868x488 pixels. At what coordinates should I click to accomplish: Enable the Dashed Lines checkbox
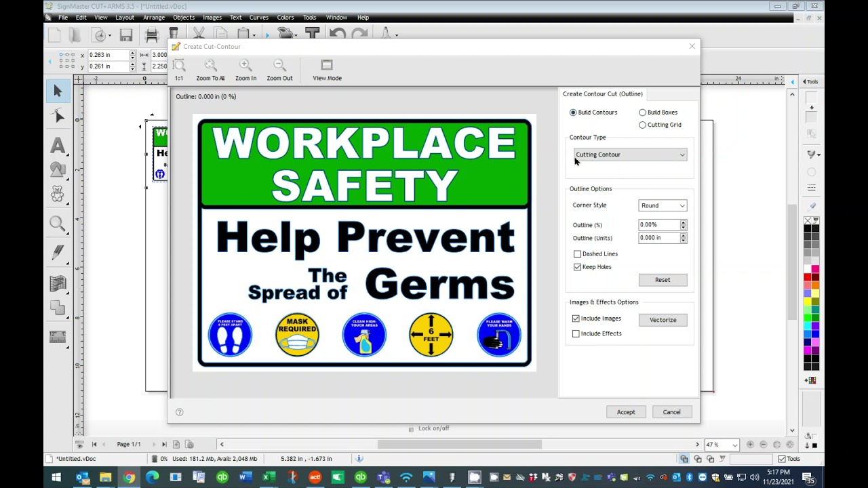[577, 254]
